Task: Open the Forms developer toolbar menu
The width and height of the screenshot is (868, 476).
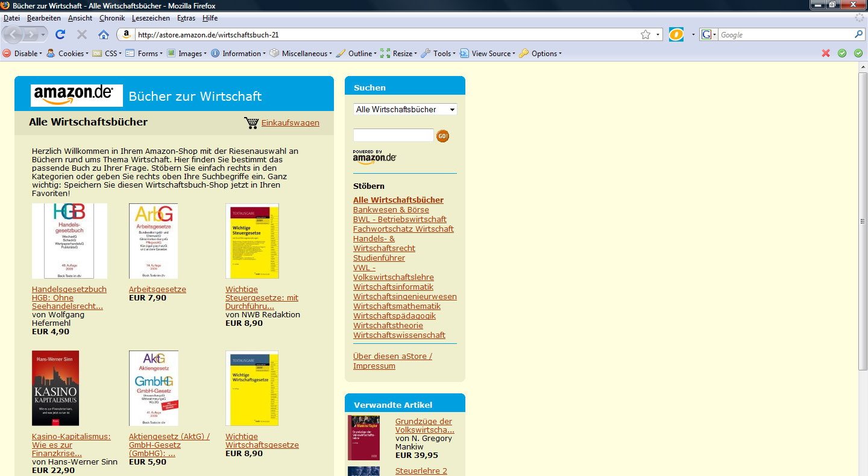Action: pos(144,53)
